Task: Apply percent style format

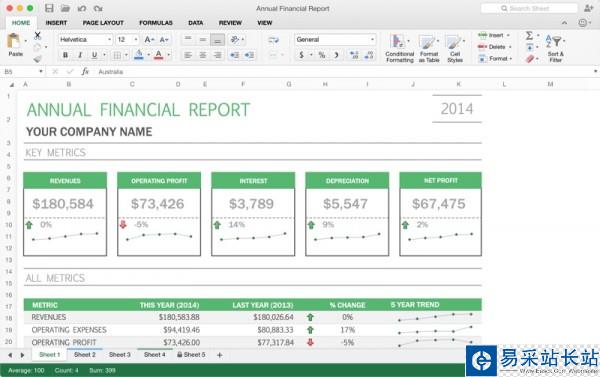Action: click(322, 55)
